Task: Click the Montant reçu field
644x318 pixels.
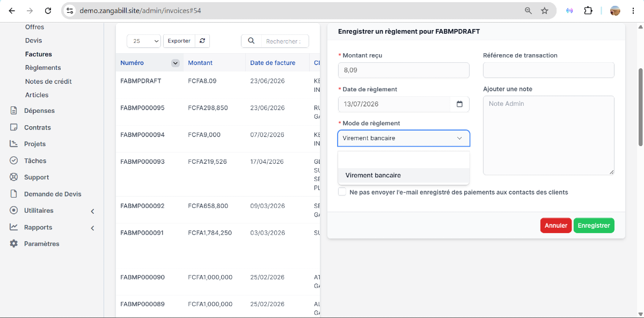Action: point(404,70)
